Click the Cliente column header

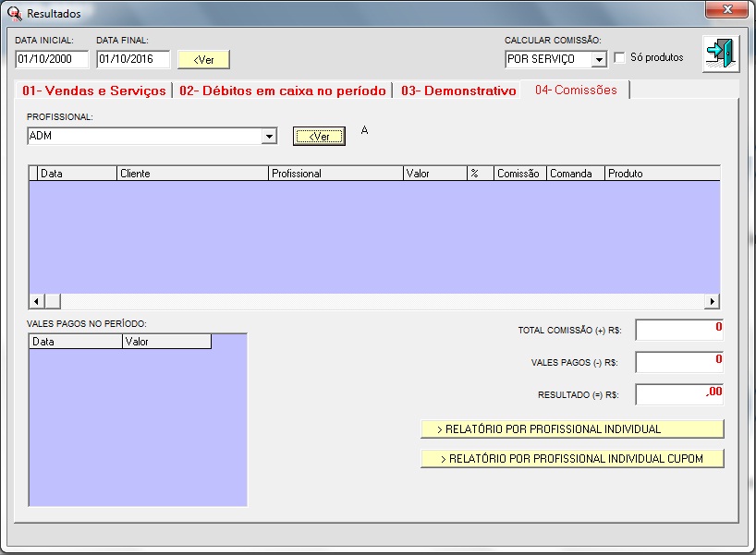pos(192,174)
